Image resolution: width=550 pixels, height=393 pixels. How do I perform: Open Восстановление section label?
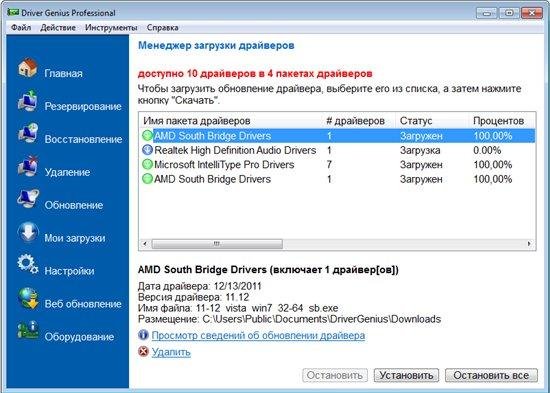pos(83,139)
